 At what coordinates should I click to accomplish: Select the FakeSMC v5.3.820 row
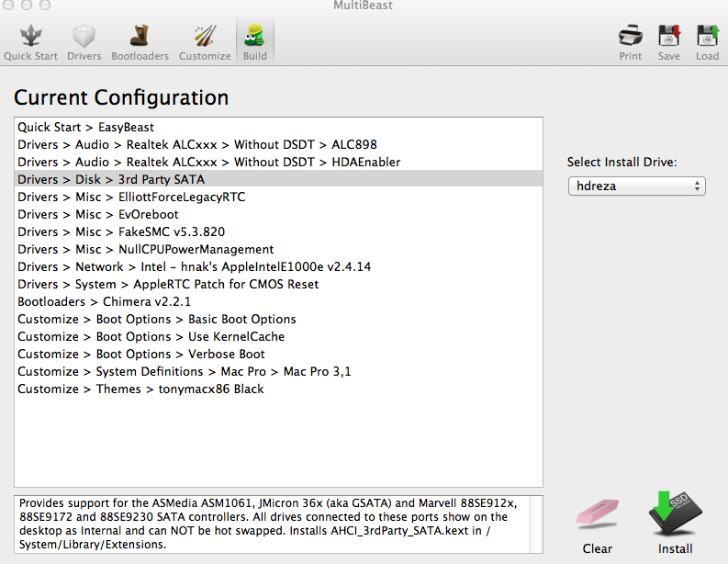[278, 231]
